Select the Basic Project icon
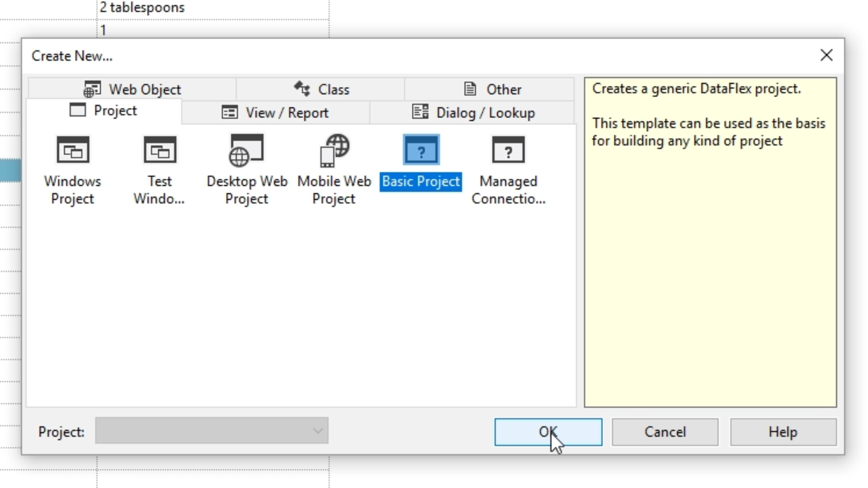Screen dimensions: 868x488 (x=421, y=150)
